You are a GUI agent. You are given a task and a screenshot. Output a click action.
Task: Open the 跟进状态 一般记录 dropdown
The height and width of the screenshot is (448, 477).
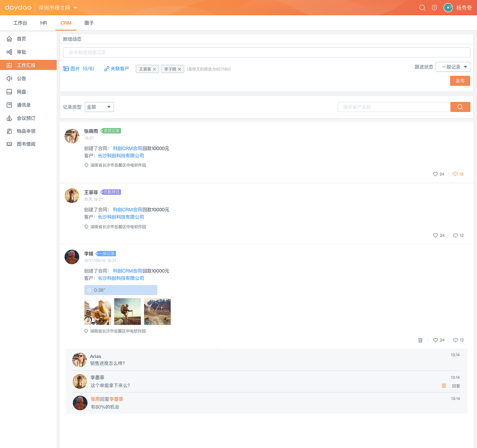453,67
